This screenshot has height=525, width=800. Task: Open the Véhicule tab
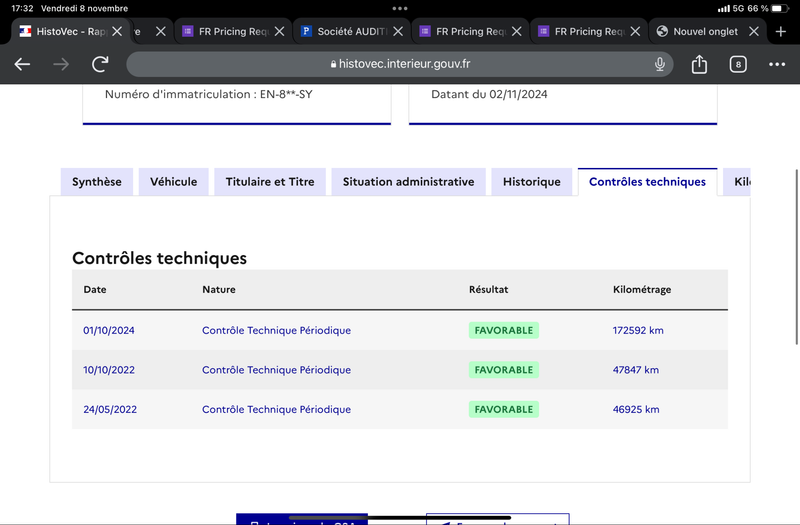click(173, 182)
